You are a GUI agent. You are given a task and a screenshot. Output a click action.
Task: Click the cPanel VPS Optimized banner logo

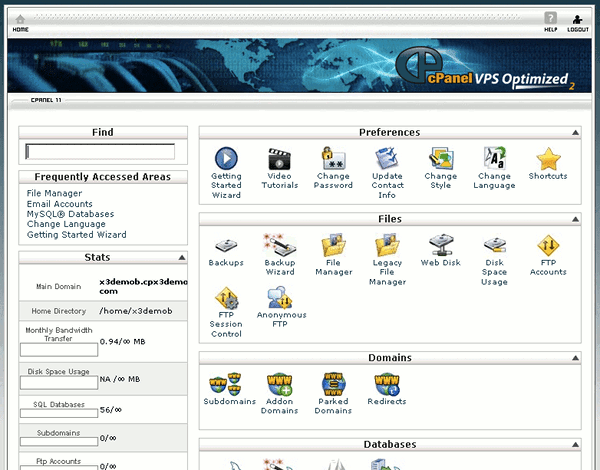(x=485, y=70)
